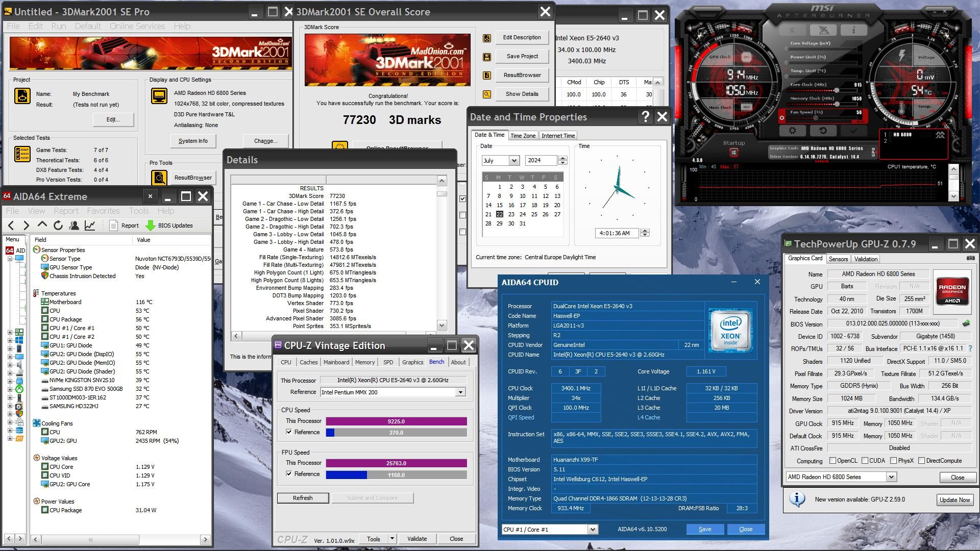Click the green BIOS Updates arrow icon
This screenshot has width=980, height=551.
pyautogui.click(x=150, y=225)
